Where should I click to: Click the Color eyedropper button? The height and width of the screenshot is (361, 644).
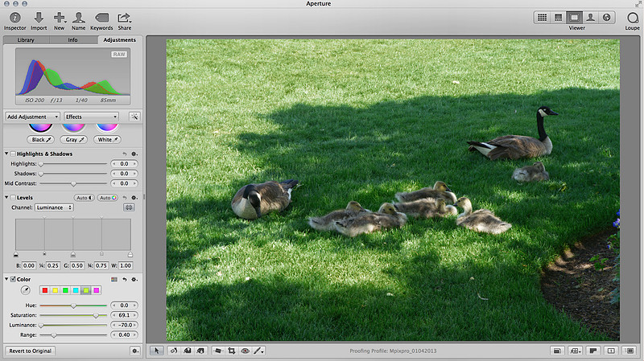click(x=26, y=289)
